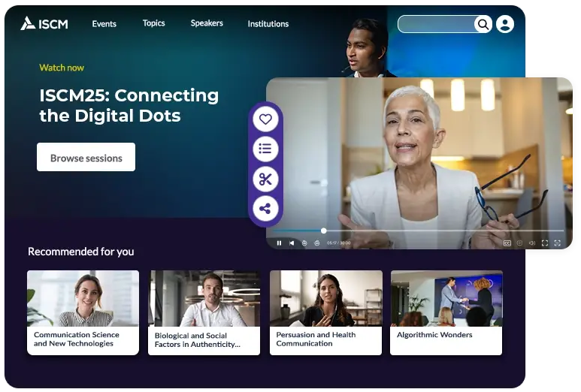
Task: Click the volume speaker icon in player
Action: [532, 243]
